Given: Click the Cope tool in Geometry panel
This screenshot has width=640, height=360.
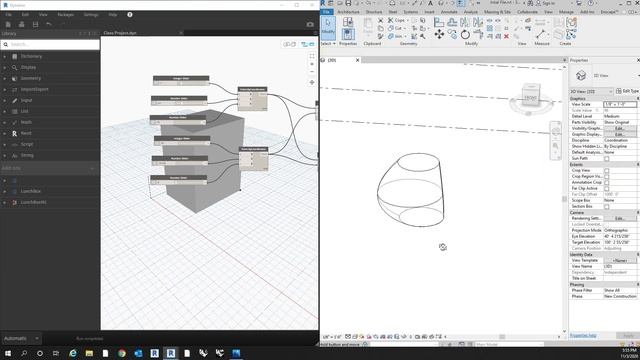Looking at the screenshot, I should point(397,20).
